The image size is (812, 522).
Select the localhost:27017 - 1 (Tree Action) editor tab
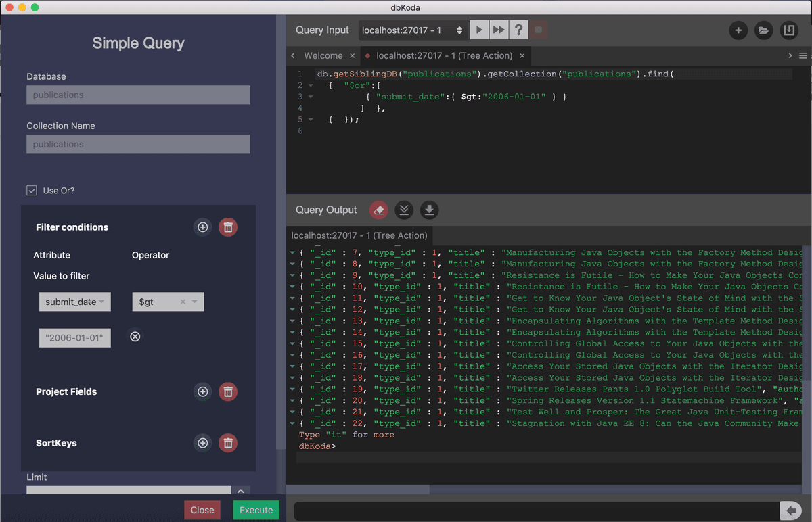[444, 55]
